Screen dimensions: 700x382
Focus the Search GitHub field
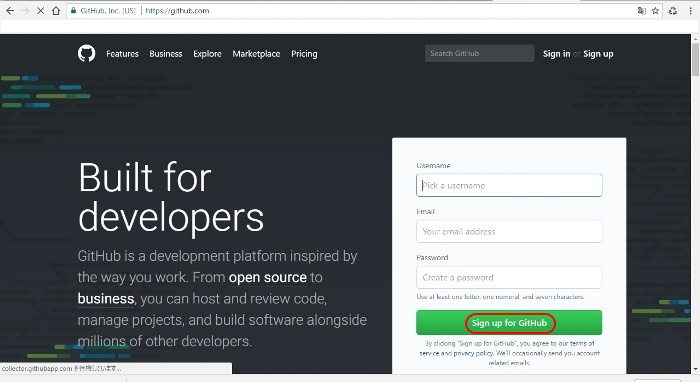(479, 54)
